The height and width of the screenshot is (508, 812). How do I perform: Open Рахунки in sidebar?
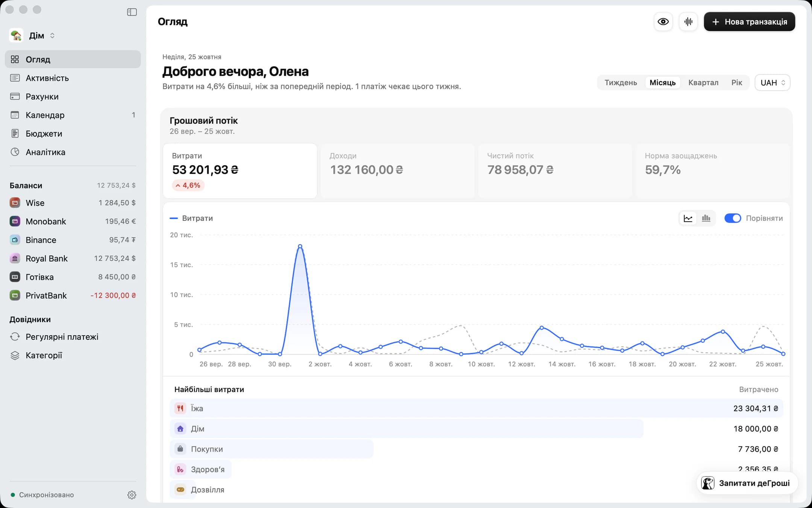click(x=73, y=97)
